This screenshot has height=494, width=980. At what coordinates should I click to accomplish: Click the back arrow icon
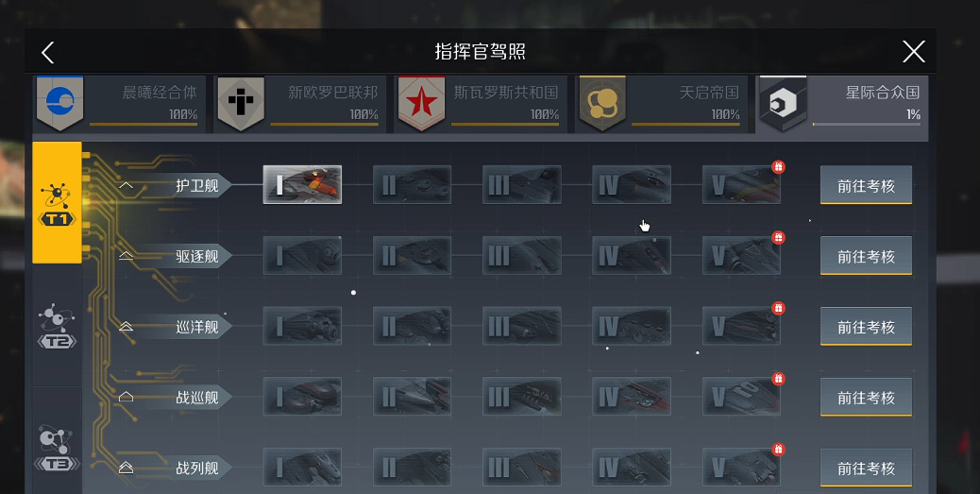coord(48,52)
